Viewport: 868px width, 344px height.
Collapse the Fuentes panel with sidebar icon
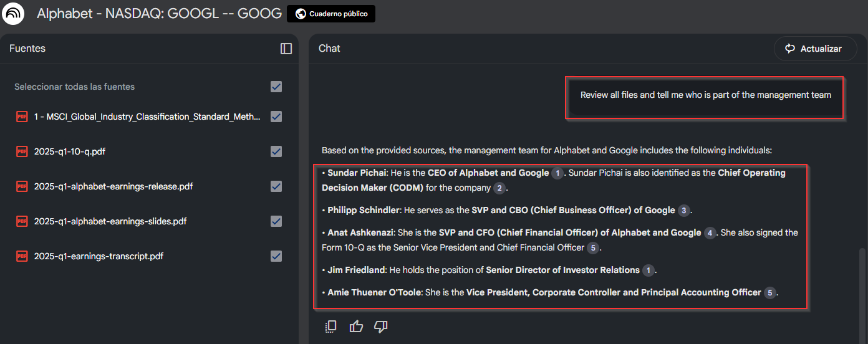286,49
